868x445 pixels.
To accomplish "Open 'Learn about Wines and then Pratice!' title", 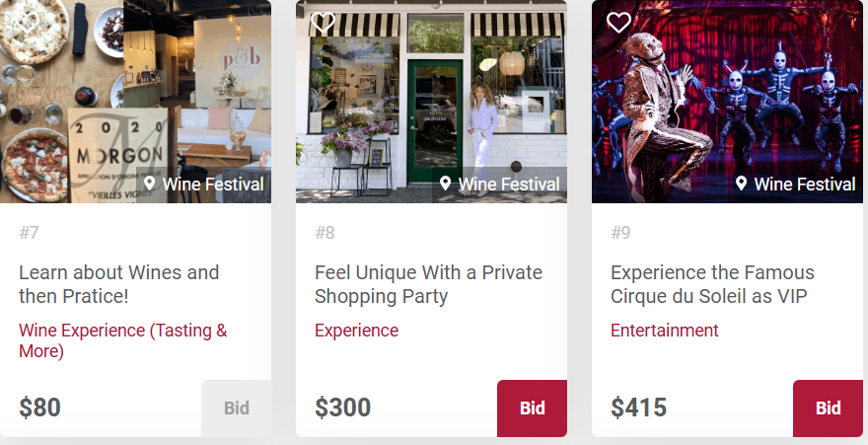I will tap(118, 284).
